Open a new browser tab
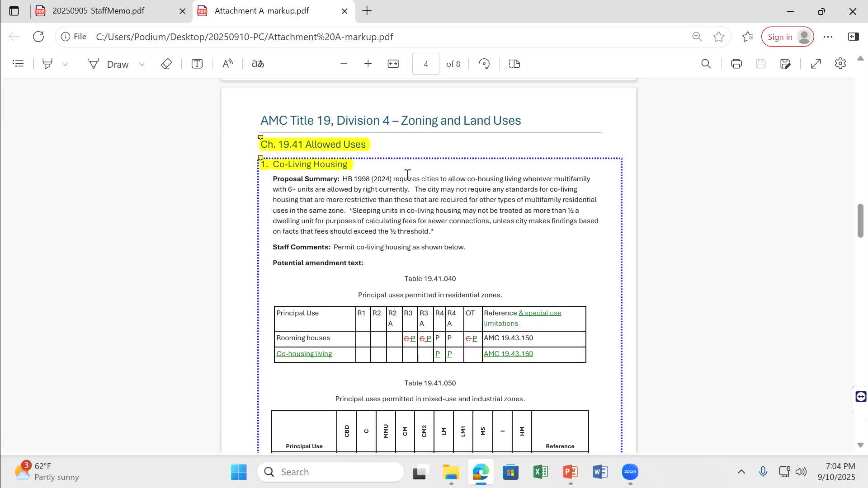 [367, 11]
